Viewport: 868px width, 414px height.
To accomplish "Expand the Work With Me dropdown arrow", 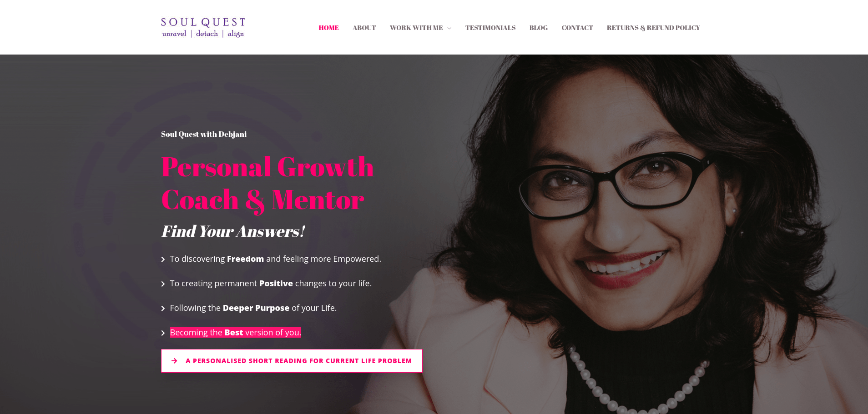I will [x=449, y=28].
